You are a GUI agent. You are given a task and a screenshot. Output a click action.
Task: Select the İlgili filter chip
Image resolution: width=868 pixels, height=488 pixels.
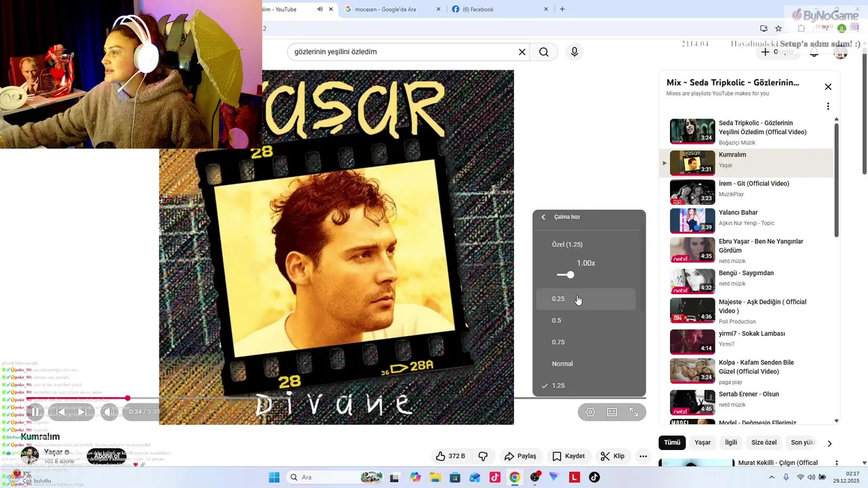coord(731,443)
